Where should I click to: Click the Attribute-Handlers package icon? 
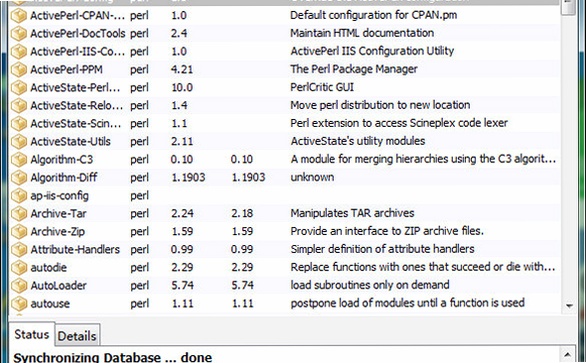coord(19,249)
